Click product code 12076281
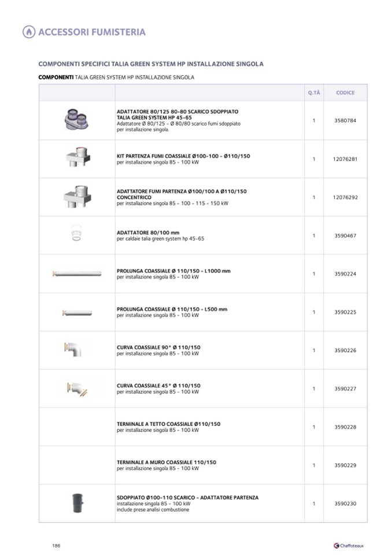The image size is (392, 555). coord(345,159)
